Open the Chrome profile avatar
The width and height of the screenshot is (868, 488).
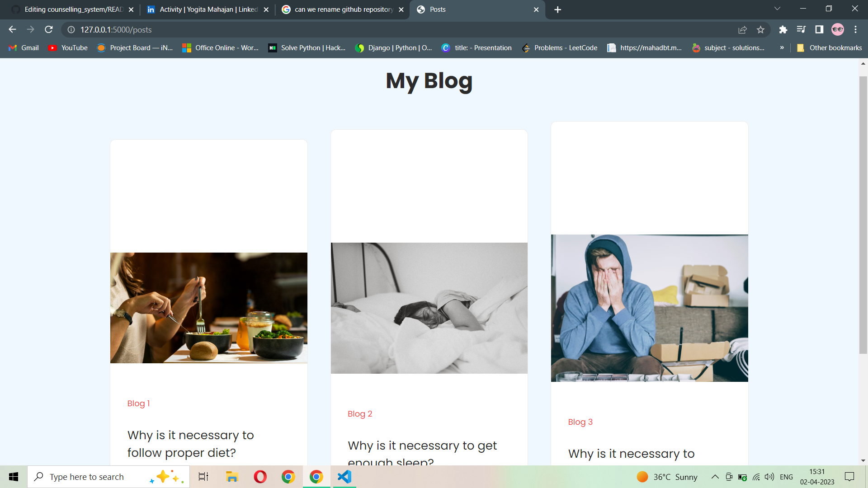(x=838, y=29)
